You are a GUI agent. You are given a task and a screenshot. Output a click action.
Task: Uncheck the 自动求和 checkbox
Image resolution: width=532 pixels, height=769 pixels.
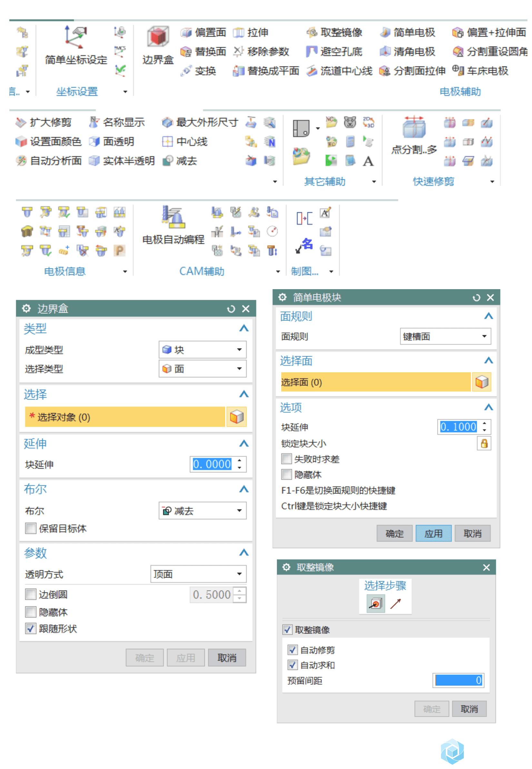[x=292, y=665]
